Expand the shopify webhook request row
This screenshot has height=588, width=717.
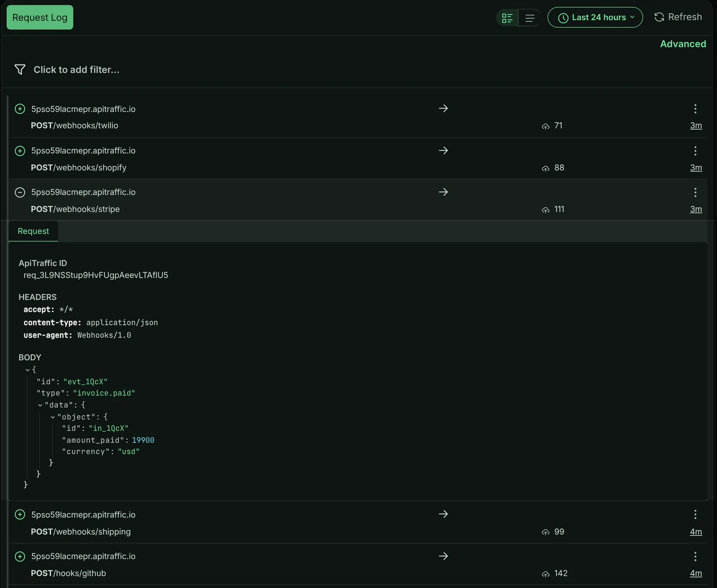point(20,151)
